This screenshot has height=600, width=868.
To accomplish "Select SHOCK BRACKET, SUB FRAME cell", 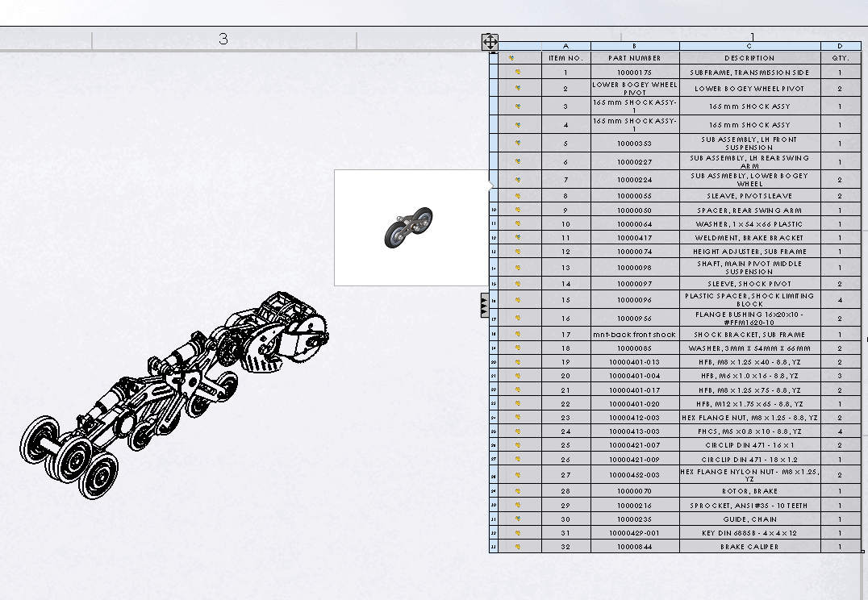I will tap(750, 335).
